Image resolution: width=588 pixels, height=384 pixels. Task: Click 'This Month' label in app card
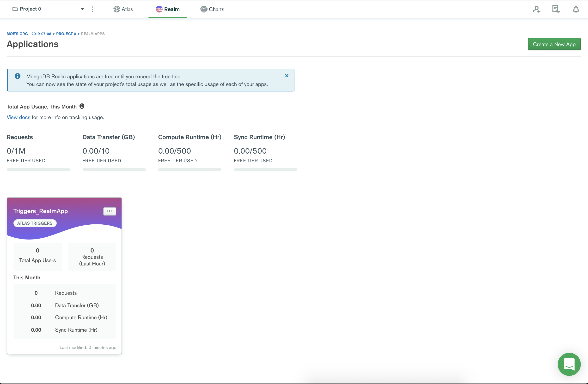27,278
